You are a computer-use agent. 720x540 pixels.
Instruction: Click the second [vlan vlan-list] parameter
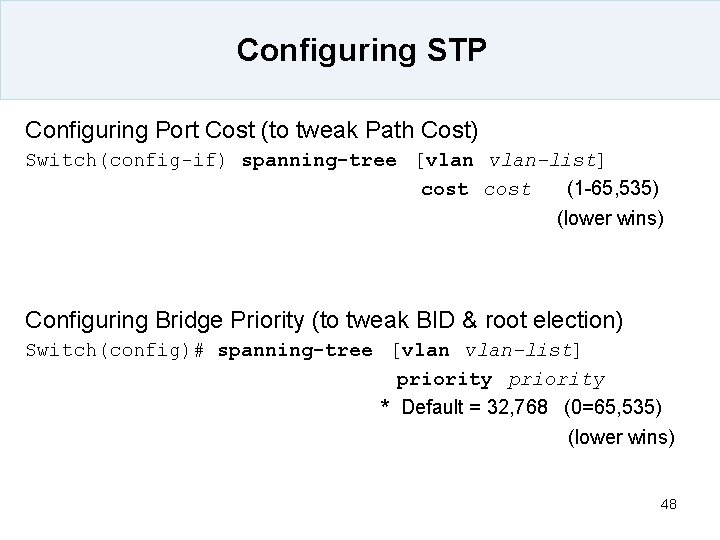[x=487, y=351]
